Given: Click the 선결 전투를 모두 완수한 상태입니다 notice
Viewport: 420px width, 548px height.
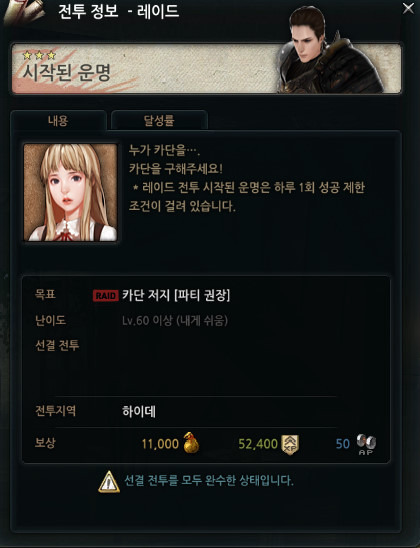Looking at the screenshot, I should click(x=209, y=481).
